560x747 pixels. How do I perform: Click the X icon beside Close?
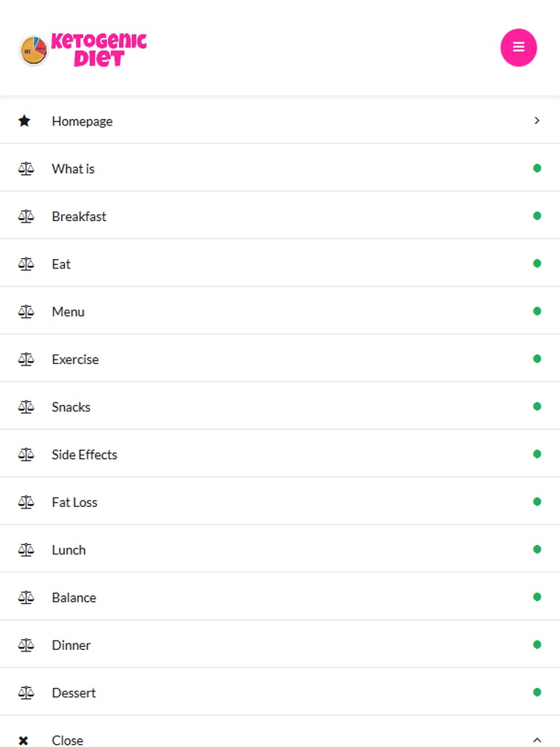click(x=24, y=740)
